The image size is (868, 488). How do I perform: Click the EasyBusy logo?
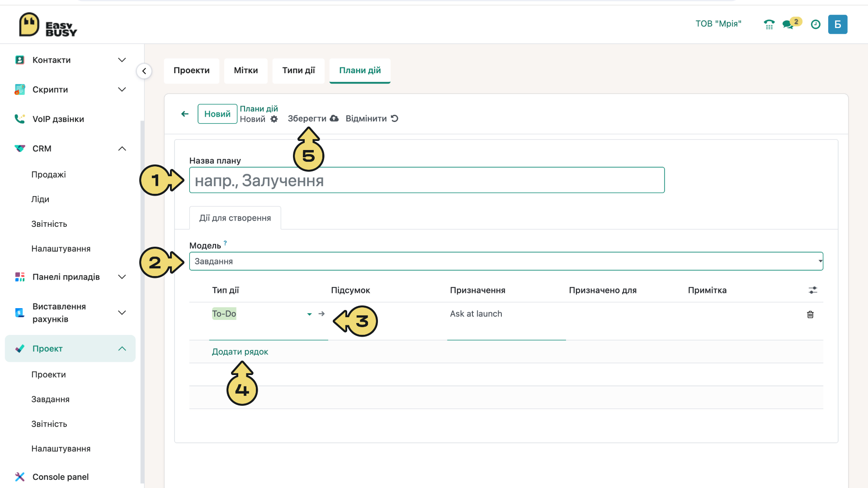48,24
